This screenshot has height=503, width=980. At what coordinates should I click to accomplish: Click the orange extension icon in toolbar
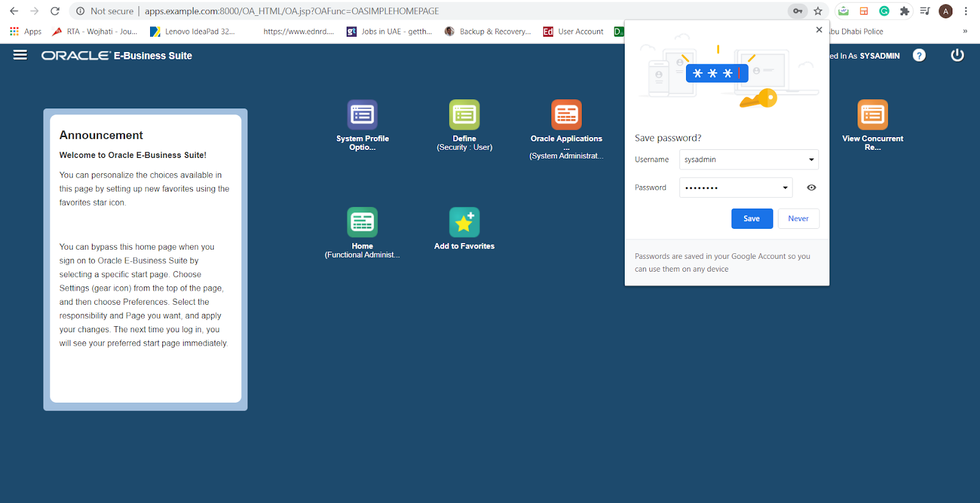coord(864,11)
